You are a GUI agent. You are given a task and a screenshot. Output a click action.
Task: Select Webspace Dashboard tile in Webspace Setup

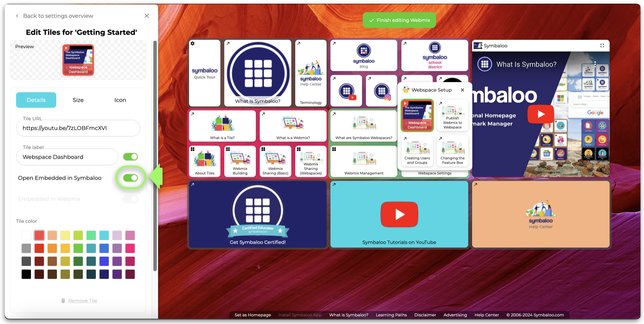[417, 115]
